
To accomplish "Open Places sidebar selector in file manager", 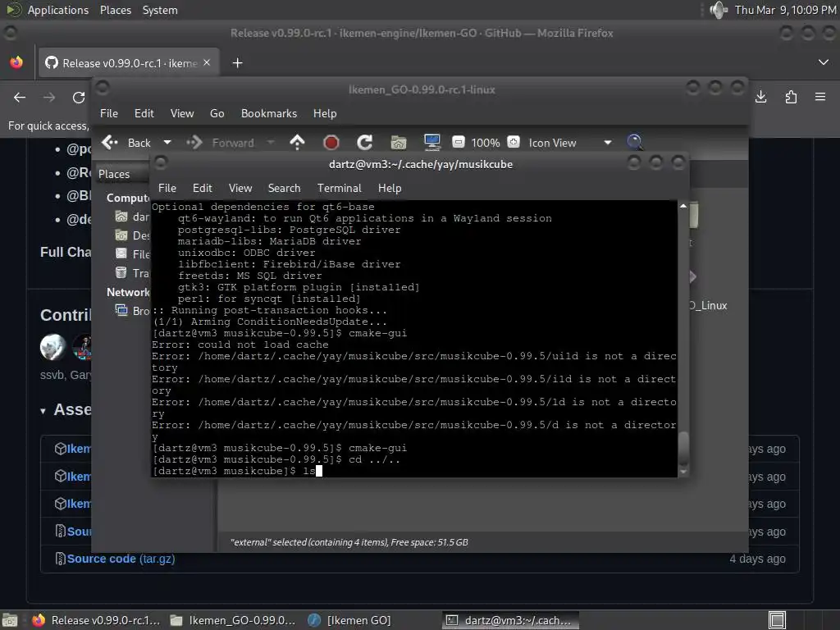I will point(121,174).
